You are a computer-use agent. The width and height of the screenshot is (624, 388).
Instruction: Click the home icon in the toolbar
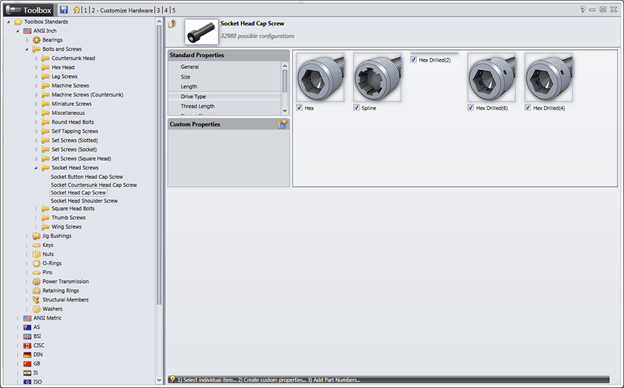(x=76, y=10)
